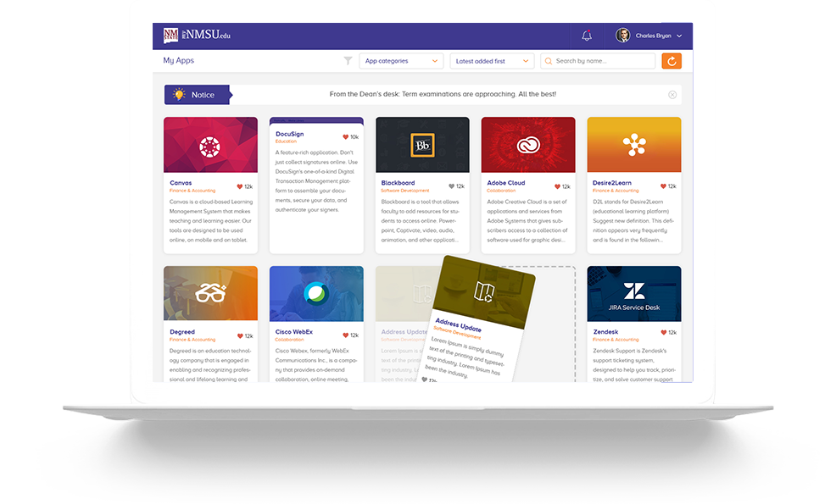
Task: Favorite Adobe Cloud with the heart
Action: [x=557, y=186]
